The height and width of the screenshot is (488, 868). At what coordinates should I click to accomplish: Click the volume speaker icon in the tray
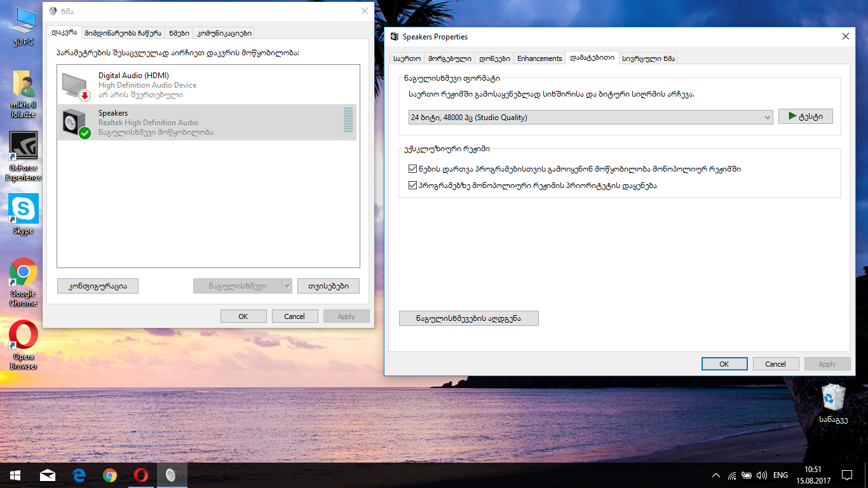(x=762, y=475)
